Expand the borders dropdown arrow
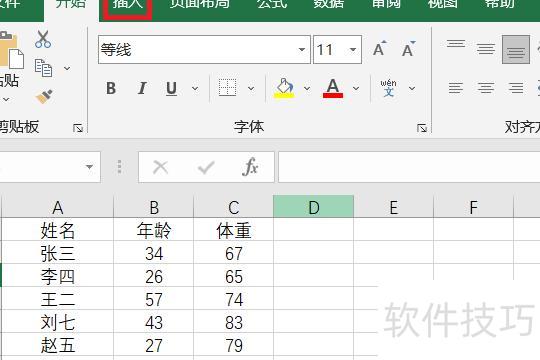Screen dimensions: 540x360 pyautogui.click(x=251, y=89)
